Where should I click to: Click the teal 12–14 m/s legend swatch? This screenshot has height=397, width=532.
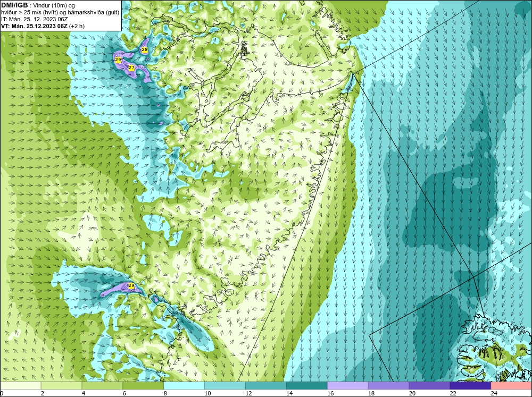(x=266, y=386)
